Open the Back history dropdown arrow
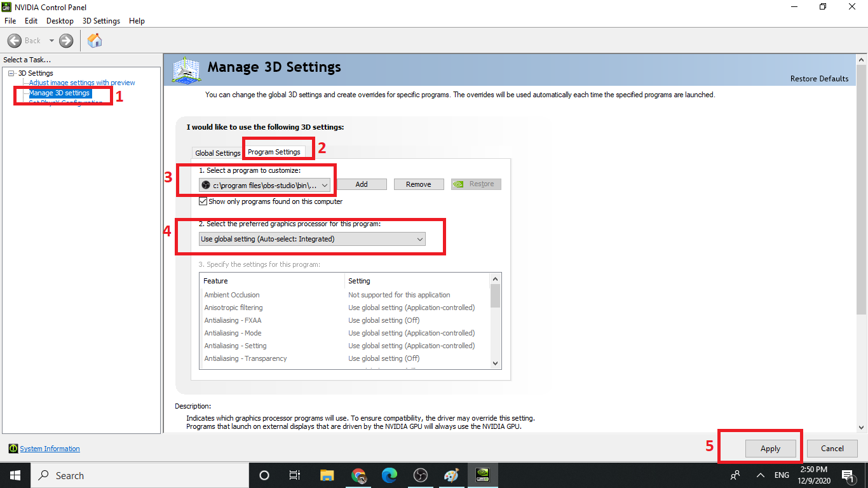The height and width of the screenshot is (488, 868). point(51,41)
